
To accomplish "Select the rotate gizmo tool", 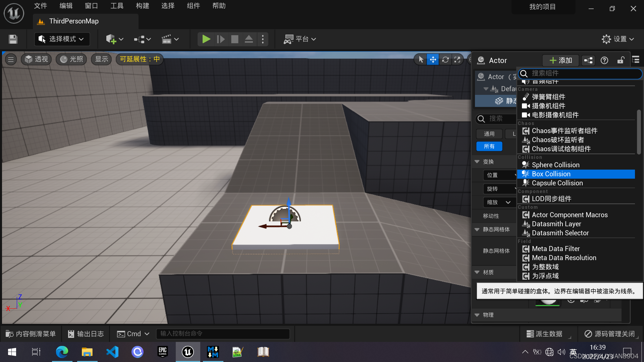I will pyautogui.click(x=445, y=60).
